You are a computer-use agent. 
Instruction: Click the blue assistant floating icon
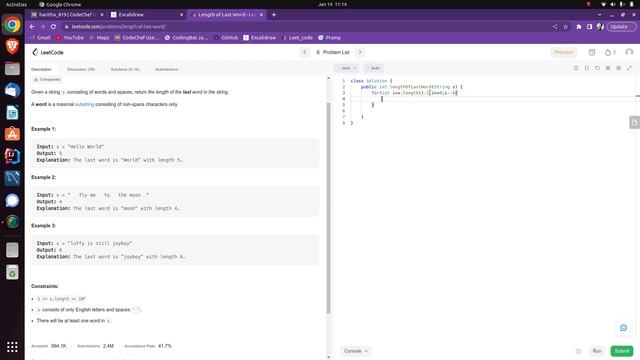click(623, 328)
